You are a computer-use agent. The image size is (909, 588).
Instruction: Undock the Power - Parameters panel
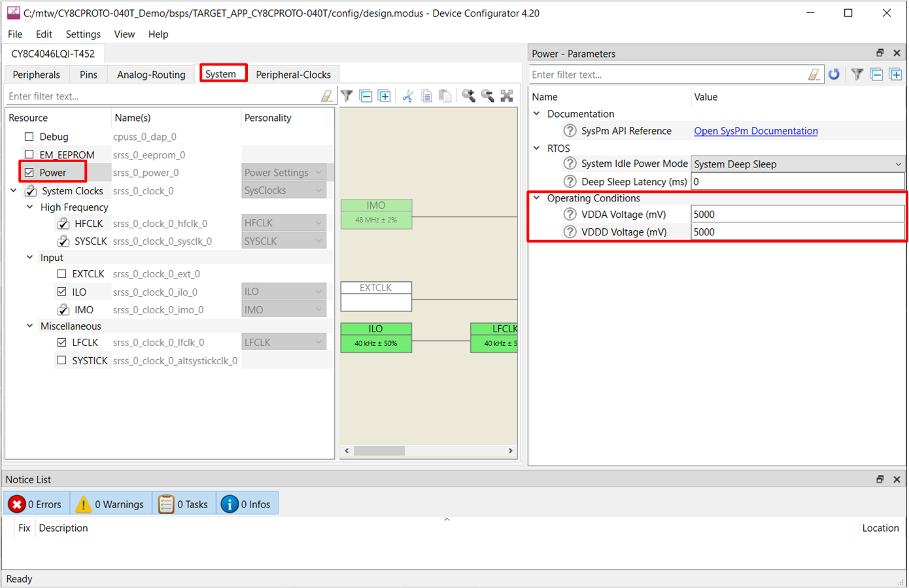click(880, 53)
